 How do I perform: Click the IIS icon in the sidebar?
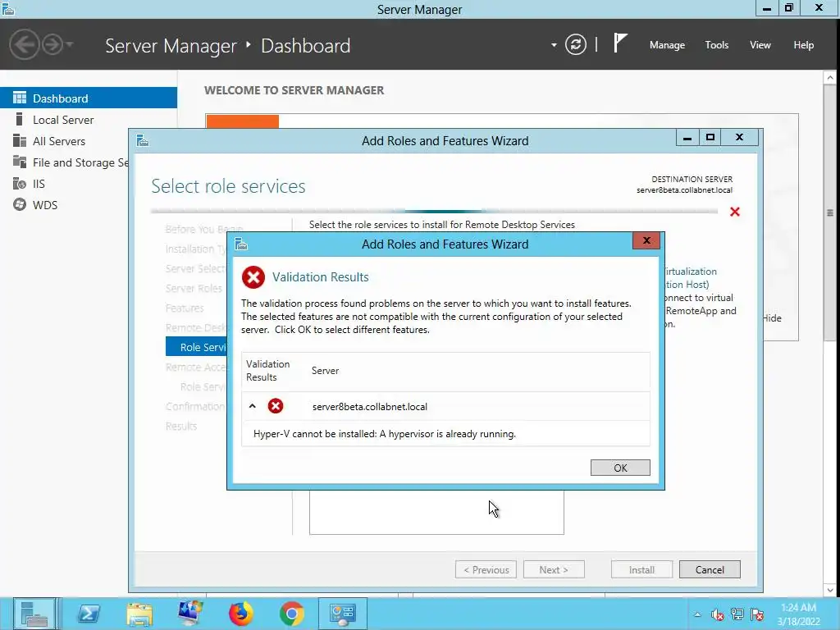pyautogui.click(x=20, y=183)
